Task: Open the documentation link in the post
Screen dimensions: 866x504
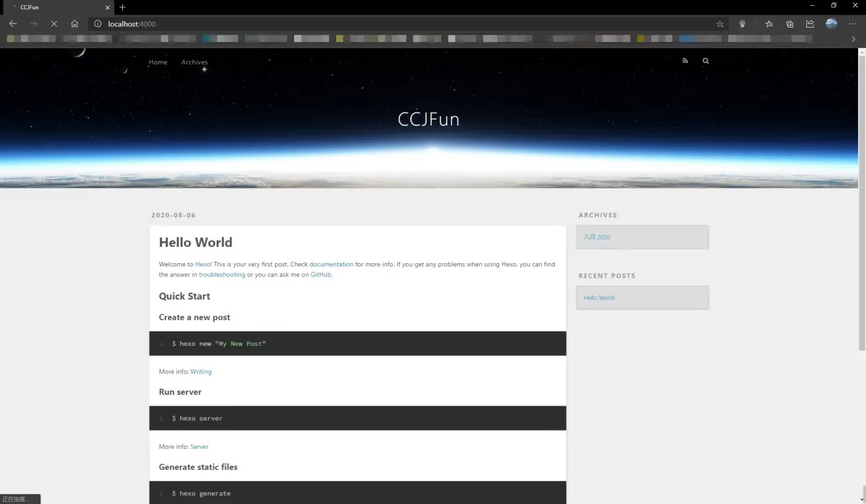Action: click(x=331, y=264)
